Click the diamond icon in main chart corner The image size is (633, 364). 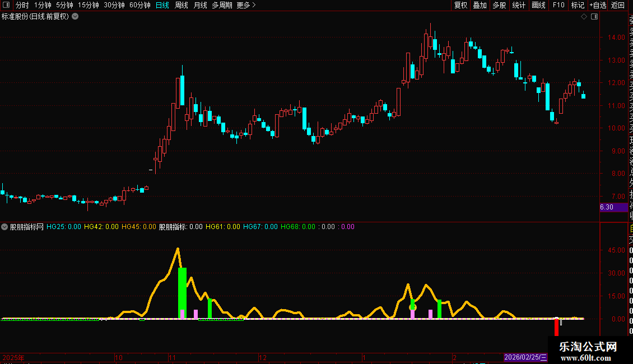coord(584,17)
